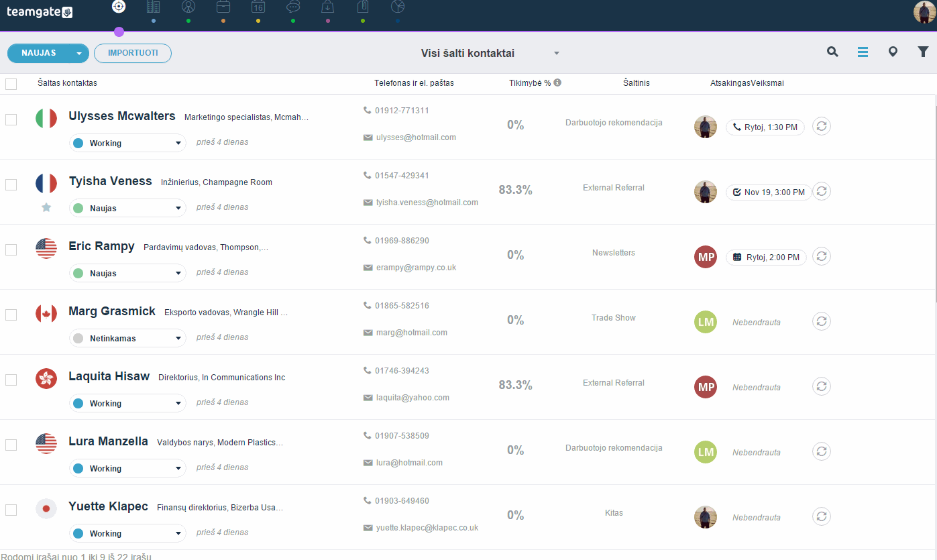The height and width of the screenshot is (560, 937).
Task: Open the Deals briefcase icon in top navigation
Action: coord(223,7)
